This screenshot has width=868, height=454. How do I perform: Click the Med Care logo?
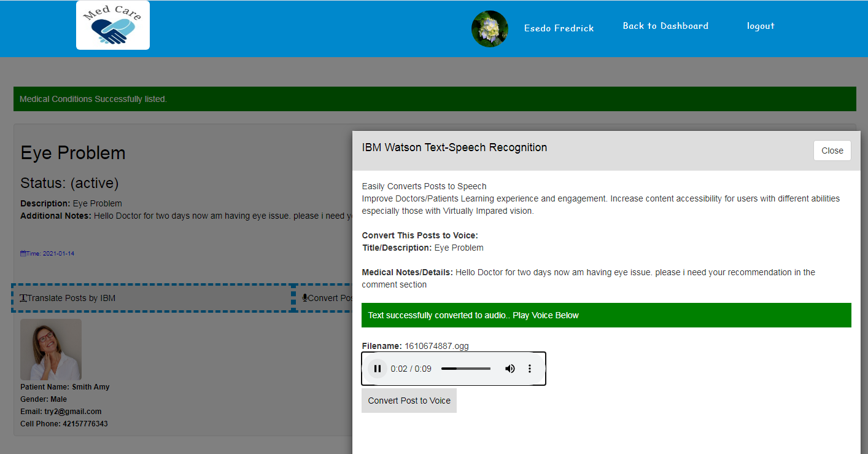pyautogui.click(x=113, y=25)
